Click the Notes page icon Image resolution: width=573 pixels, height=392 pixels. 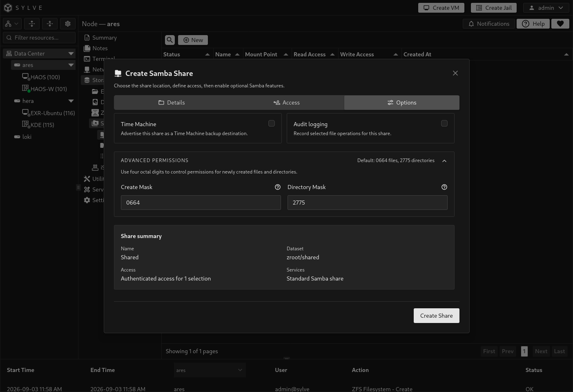87,48
